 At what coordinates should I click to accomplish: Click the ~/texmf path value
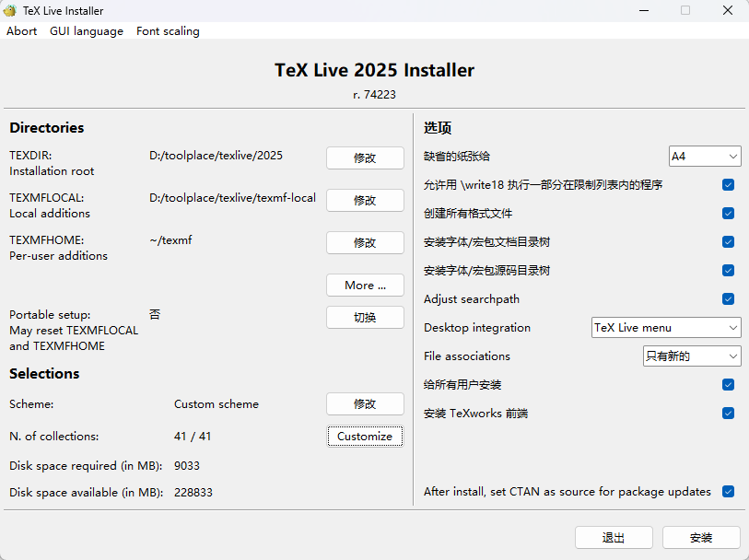(x=170, y=240)
